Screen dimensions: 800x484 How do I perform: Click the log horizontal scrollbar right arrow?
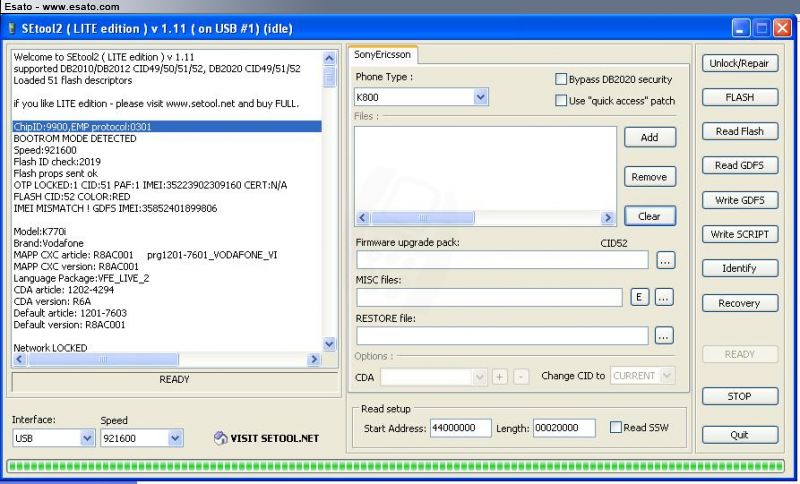tap(314, 360)
